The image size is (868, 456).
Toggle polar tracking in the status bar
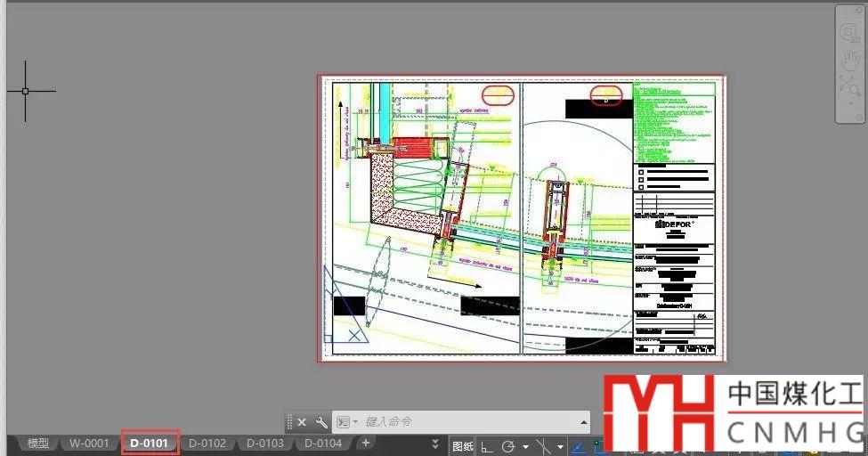click(508, 446)
